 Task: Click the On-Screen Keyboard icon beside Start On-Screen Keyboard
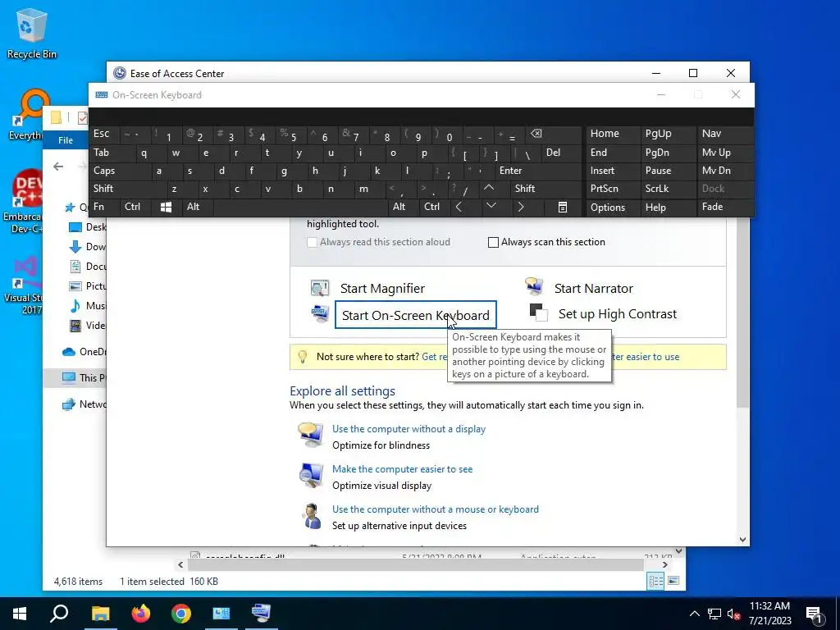(x=320, y=313)
